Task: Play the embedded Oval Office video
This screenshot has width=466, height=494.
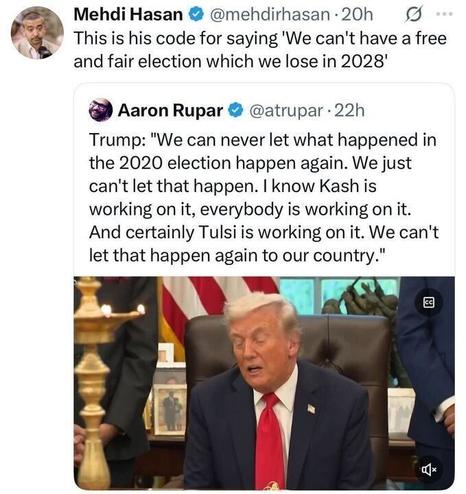Action: pos(264,383)
